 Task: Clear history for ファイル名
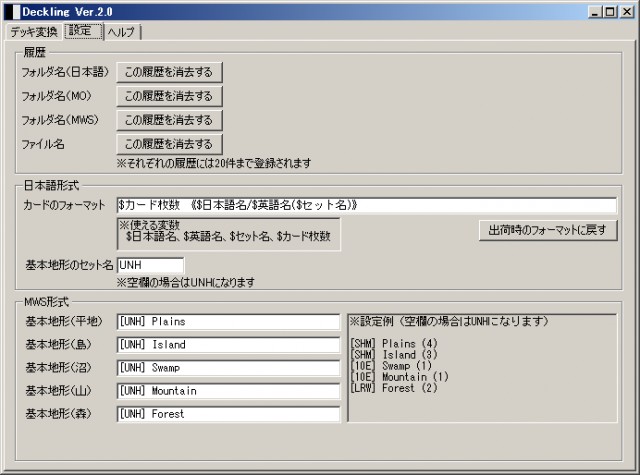(169, 144)
